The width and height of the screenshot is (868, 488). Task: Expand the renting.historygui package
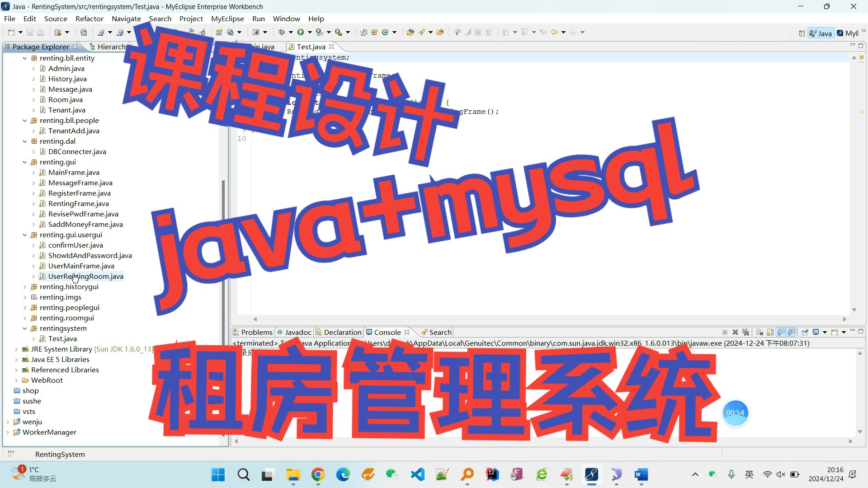[25, 287]
